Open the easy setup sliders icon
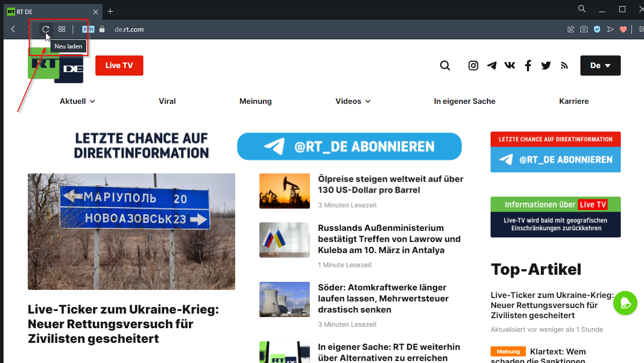 (x=640, y=29)
